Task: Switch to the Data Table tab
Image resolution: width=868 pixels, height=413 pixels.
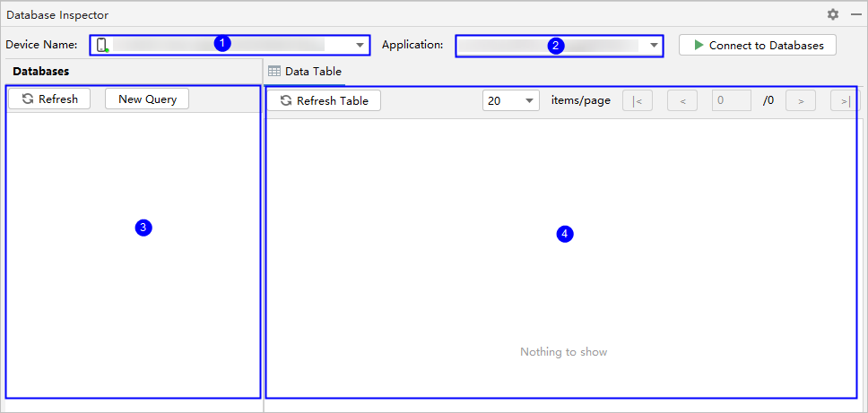Action: (313, 72)
